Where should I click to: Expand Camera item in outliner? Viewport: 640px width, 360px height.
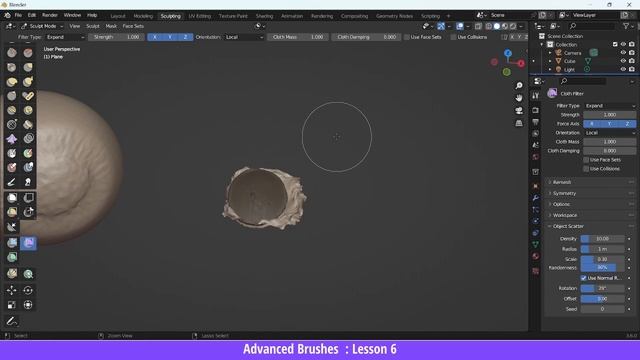click(550, 53)
